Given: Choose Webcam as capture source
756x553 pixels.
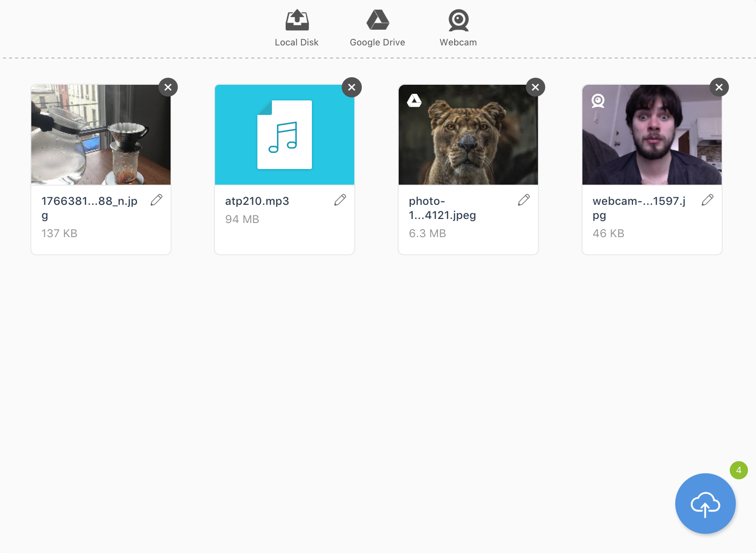Looking at the screenshot, I should [x=458, y=28].
